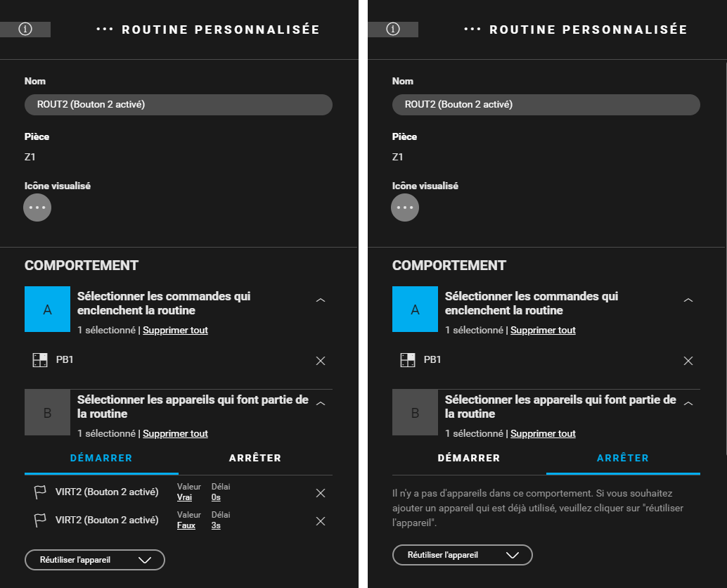The height and width of the screenshot is (588, 727).
Task: Click the info icon in left panel header
Action: click(x=25, y=30)
